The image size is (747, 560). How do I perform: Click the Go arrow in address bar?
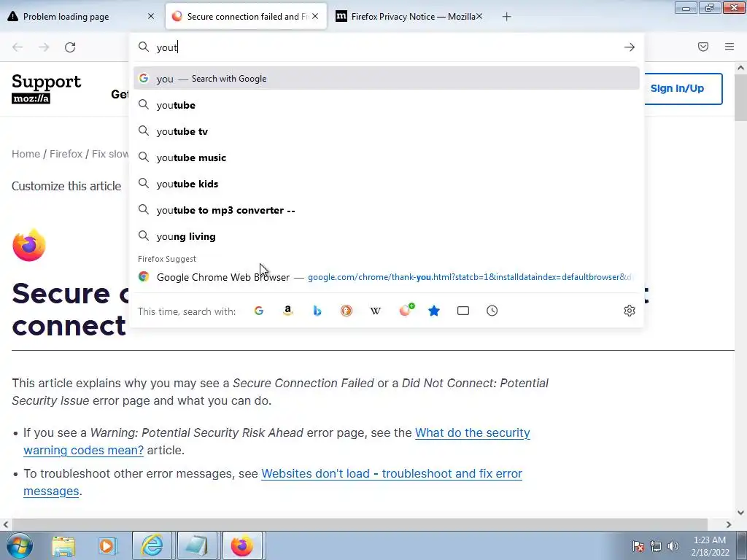(630, 47)
